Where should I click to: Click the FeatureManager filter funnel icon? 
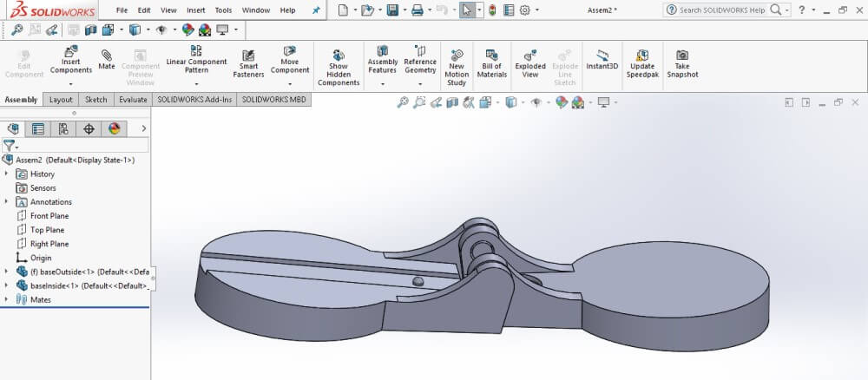[x=9, y=146]
